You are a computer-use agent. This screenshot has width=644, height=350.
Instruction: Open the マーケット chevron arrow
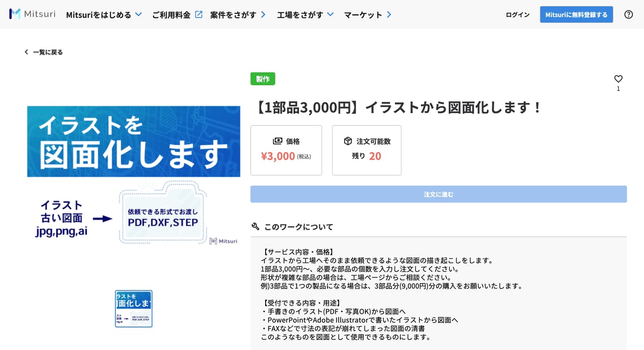coord(389,14)
